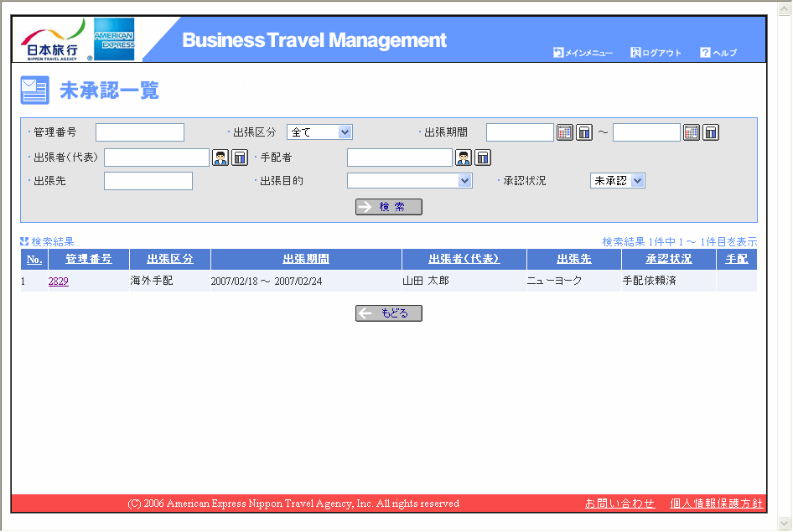This screenshot has height=532, width=793.
Task: Sort results by 手配 column header
Action: pyautogui.click(x=736, y=259)
